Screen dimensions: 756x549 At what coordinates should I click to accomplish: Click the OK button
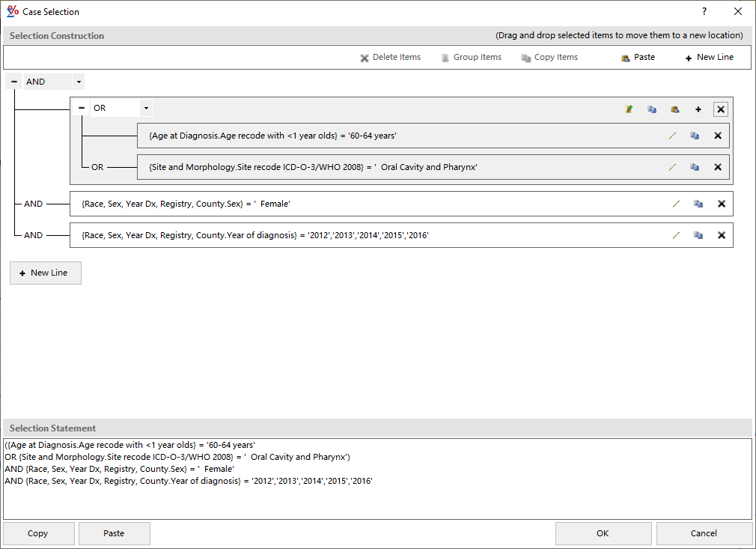603,533
